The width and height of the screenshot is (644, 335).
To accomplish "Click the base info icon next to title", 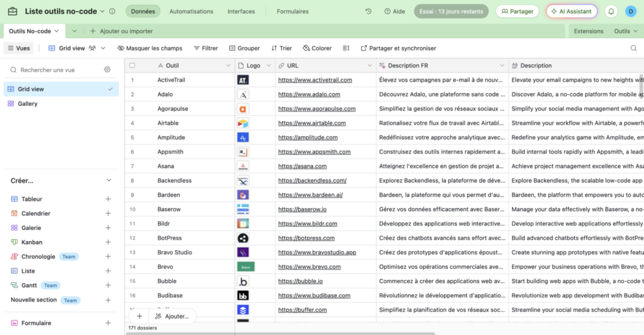I will coord(112,11).
